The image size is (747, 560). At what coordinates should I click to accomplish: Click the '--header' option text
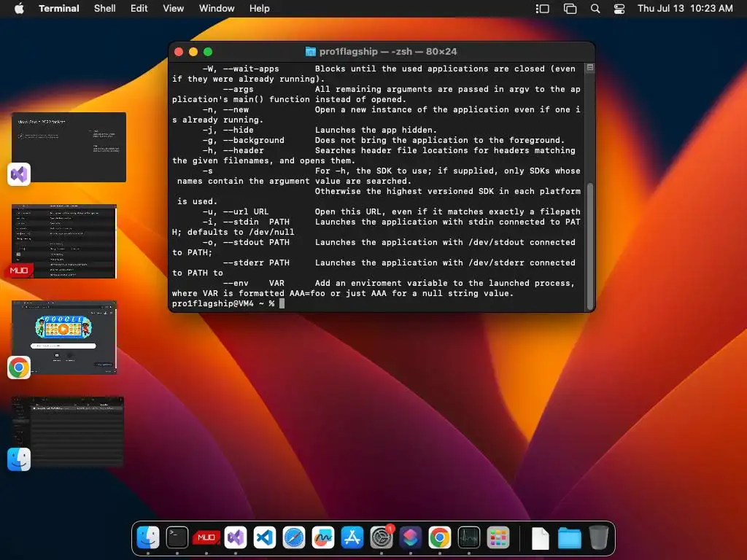244,150
